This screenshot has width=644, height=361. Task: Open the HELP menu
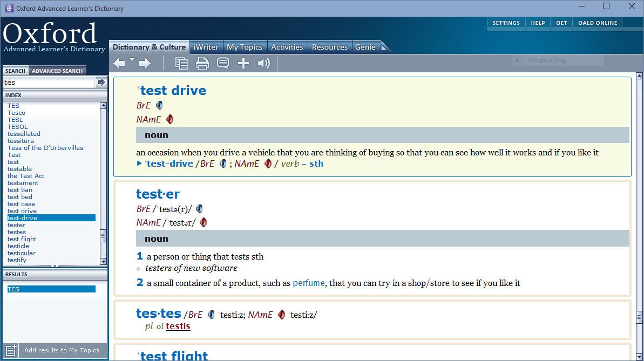(x=538, y=23)
